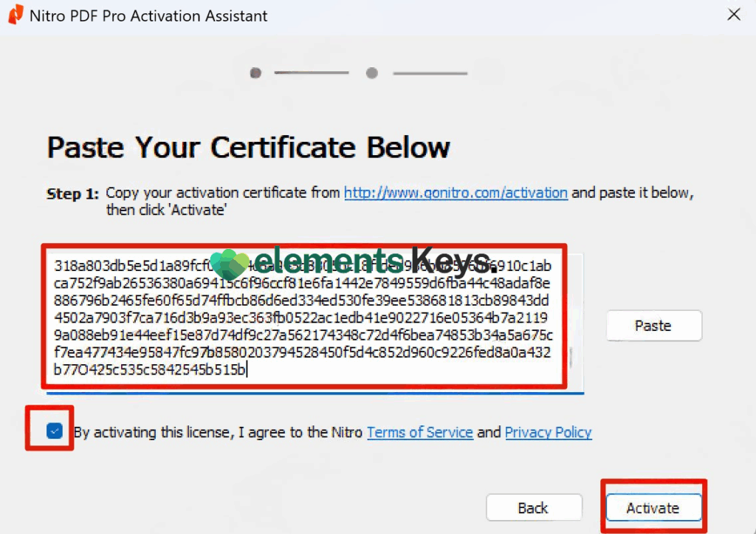Click the progress connector line between steps
The height and width of the screenshot is (534, 756).
pos(311,73)
